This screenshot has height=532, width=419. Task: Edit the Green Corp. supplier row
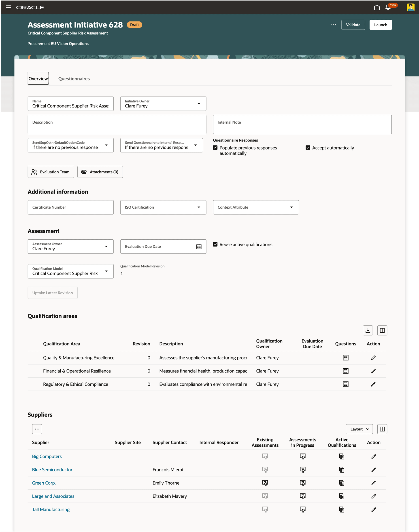click(x=373, y=483)
